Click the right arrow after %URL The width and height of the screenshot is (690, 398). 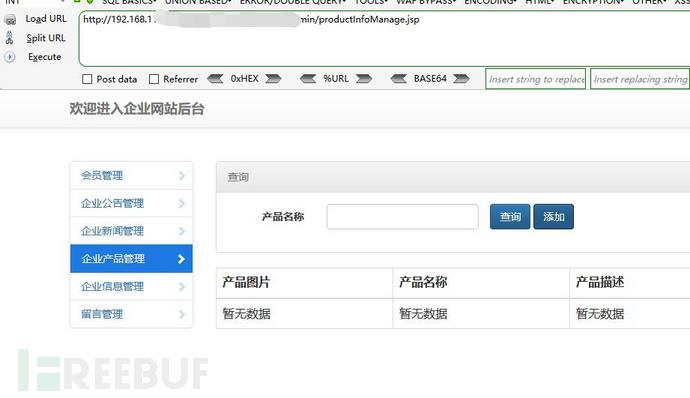pyautogui.click(x=364, y=79)
